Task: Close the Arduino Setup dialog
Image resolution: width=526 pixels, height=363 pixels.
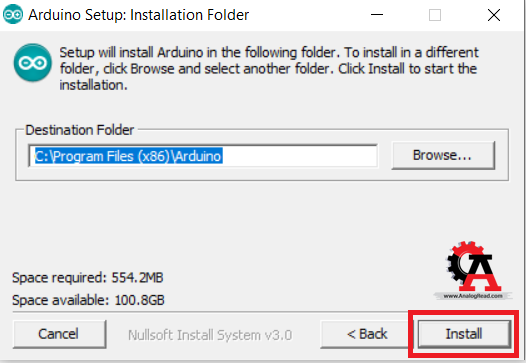Action: click(494, 15)
